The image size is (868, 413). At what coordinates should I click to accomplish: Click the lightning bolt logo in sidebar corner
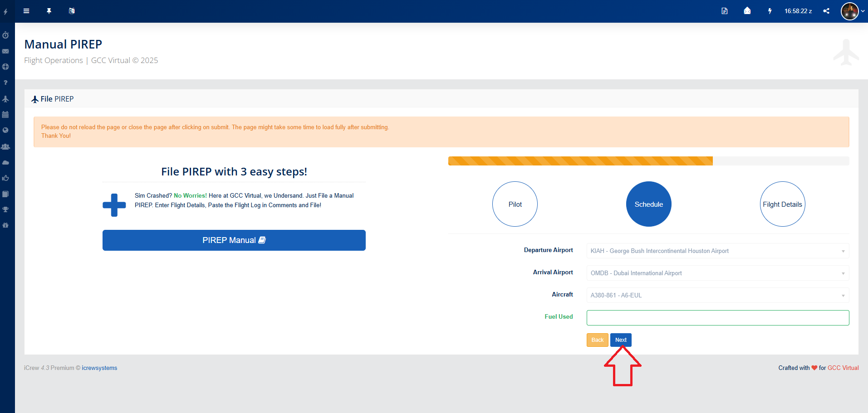(x=5, y=12)
